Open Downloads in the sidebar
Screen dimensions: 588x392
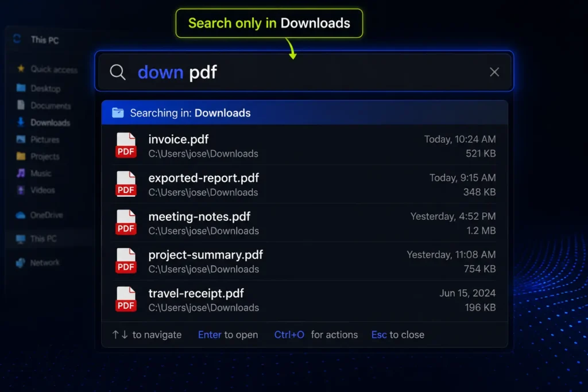point(50,123)
